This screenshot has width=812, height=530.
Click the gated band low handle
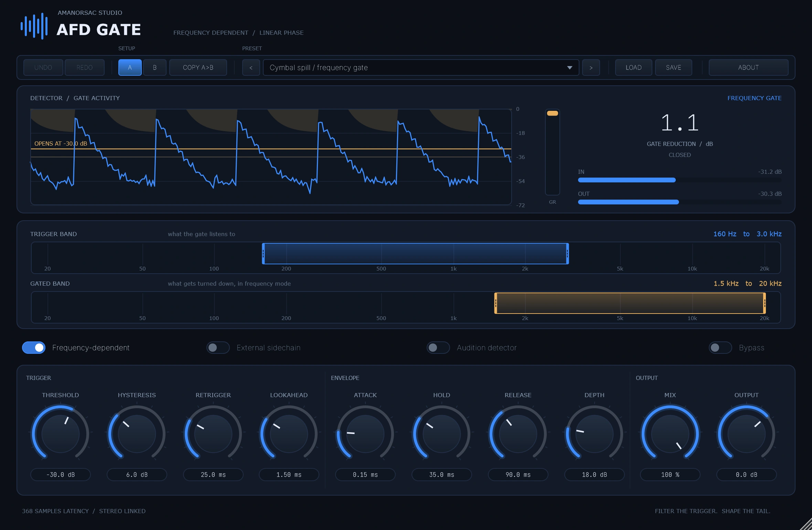coord(496,303)
